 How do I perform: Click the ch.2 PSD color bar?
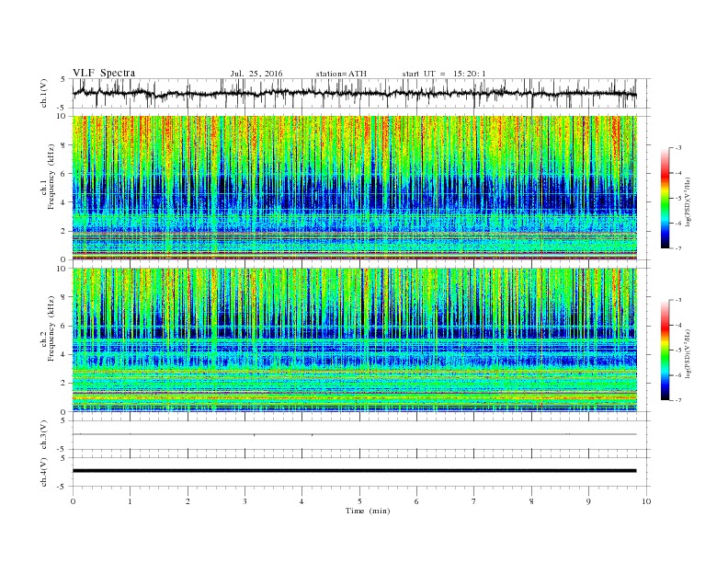coord(665,350)
